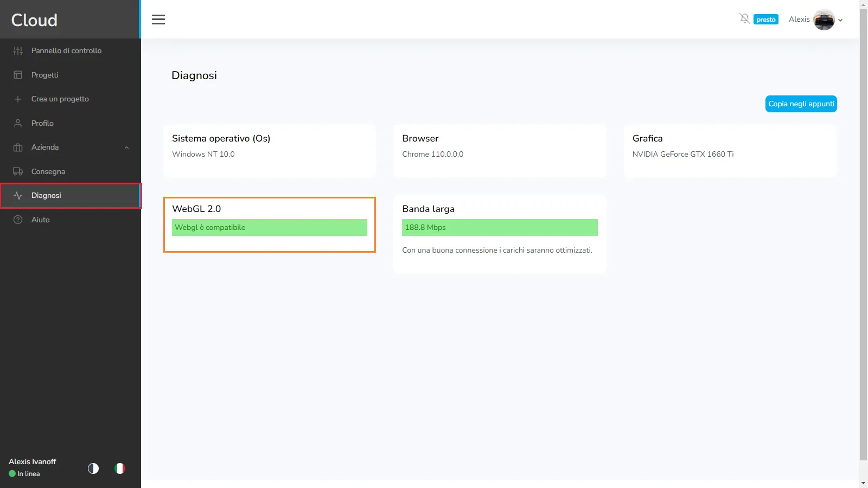
Task: Click the Con una buona connessione description
Action: point(497,250)
